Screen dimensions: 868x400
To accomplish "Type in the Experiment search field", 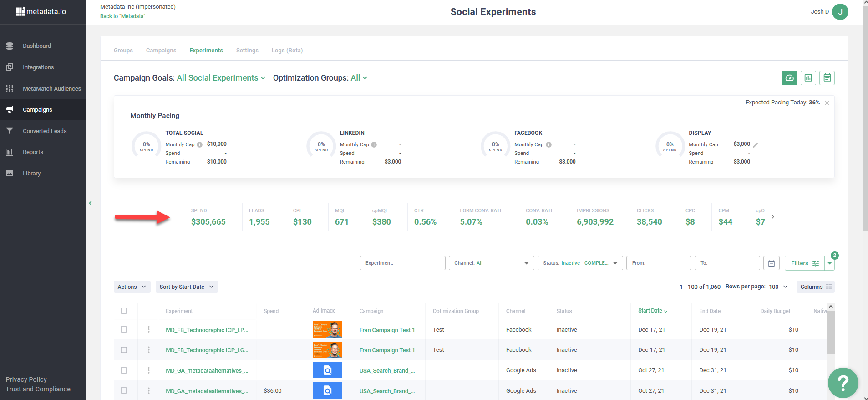I will pos(402,263).
